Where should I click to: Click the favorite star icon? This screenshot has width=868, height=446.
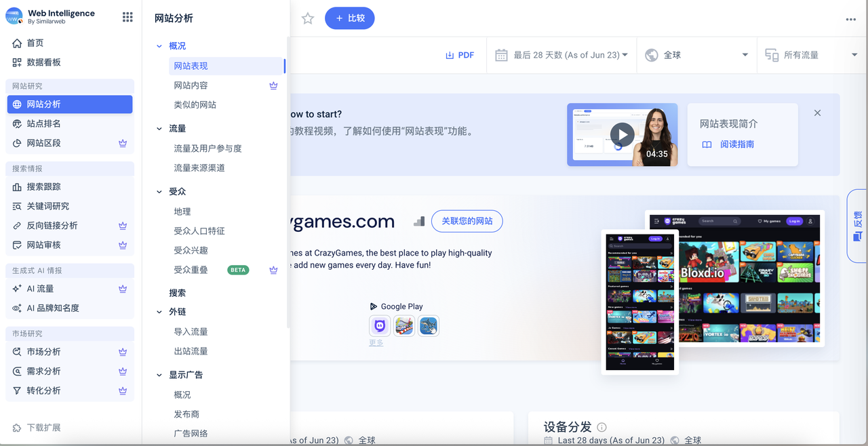[308, 18]
